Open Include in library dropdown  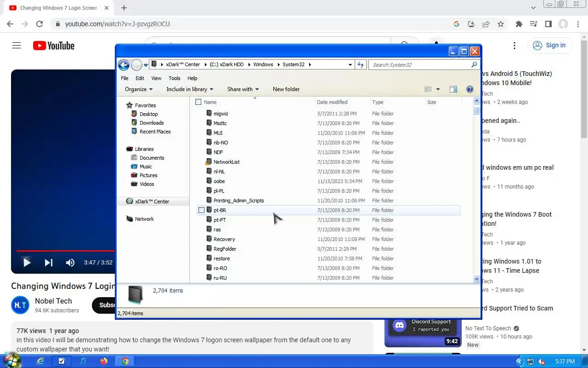tap(190, 89)
